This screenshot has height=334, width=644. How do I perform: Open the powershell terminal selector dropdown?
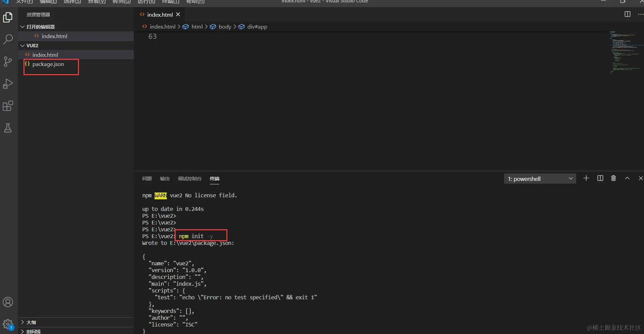[540, 179]
